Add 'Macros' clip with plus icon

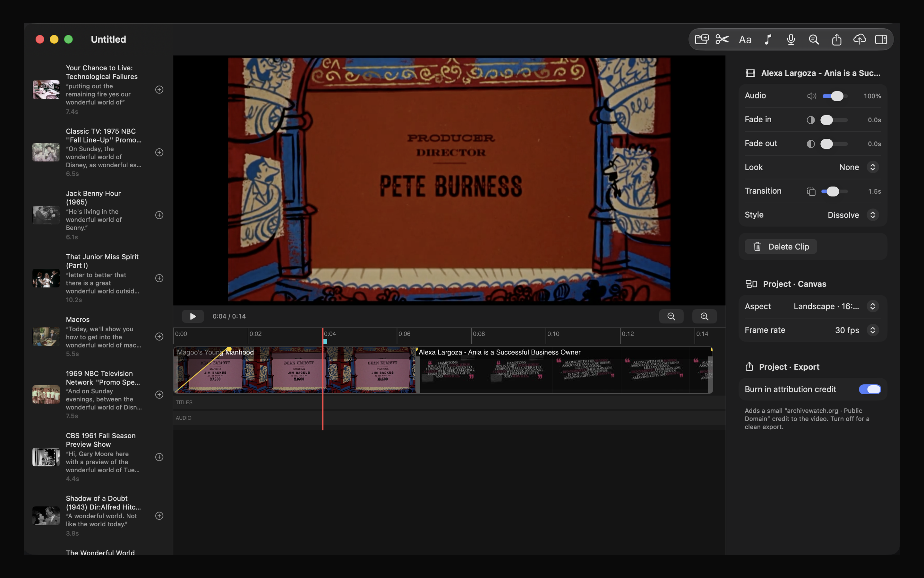159,337
